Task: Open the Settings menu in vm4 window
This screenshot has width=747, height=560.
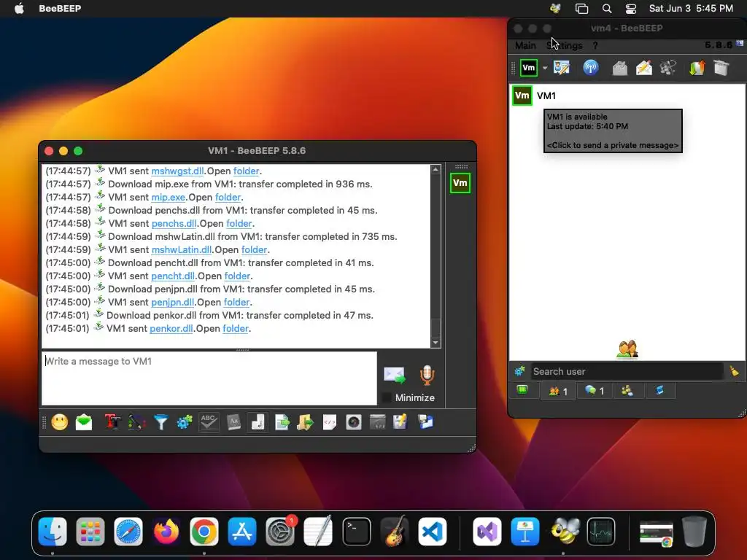Action: click(565, 45)
